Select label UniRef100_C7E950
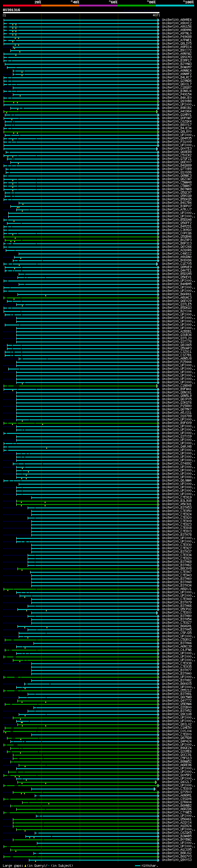This screenshot has width=197, height=868. point(177,511)
